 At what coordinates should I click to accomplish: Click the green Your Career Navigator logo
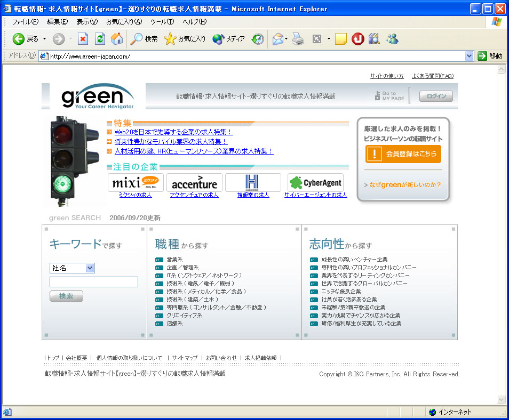pos(98,96)
